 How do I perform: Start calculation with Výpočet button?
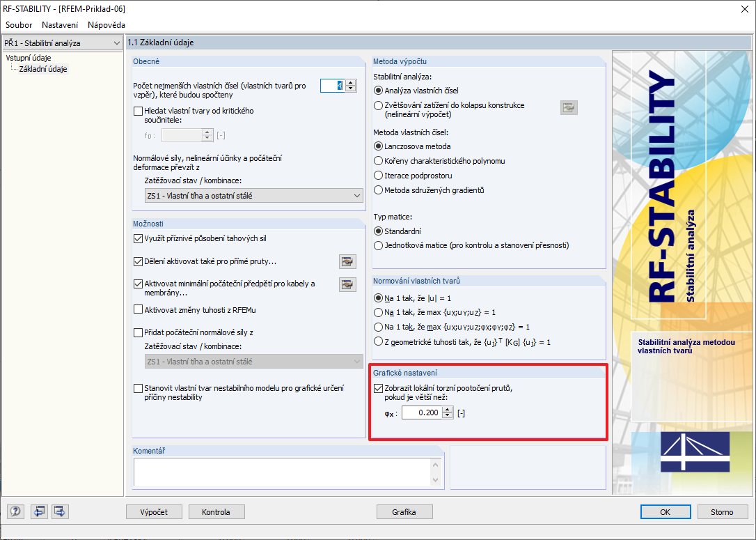(x=155, y=512)
